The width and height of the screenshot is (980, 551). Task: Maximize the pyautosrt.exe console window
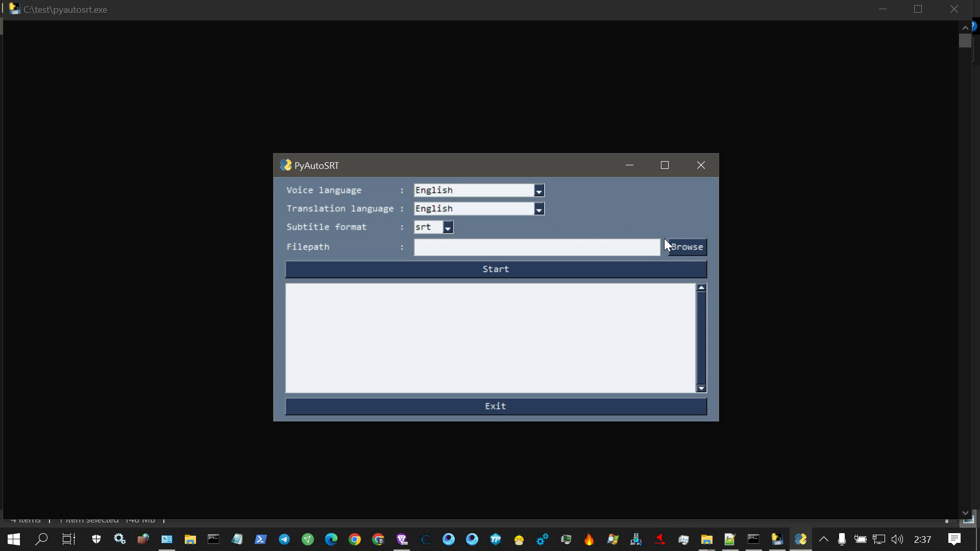click(918, 9)
